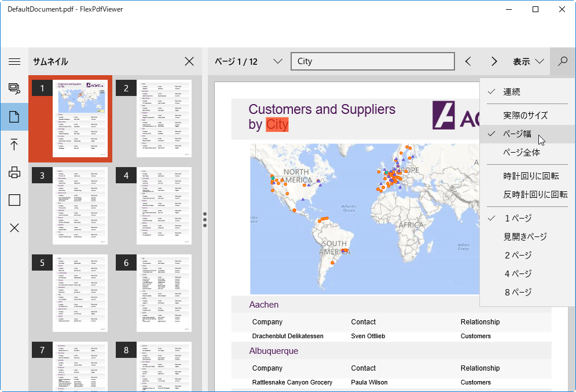Click Sven Ottlieb contact name
The height and width of the screenshot is (392, 576).
[368, 336]
